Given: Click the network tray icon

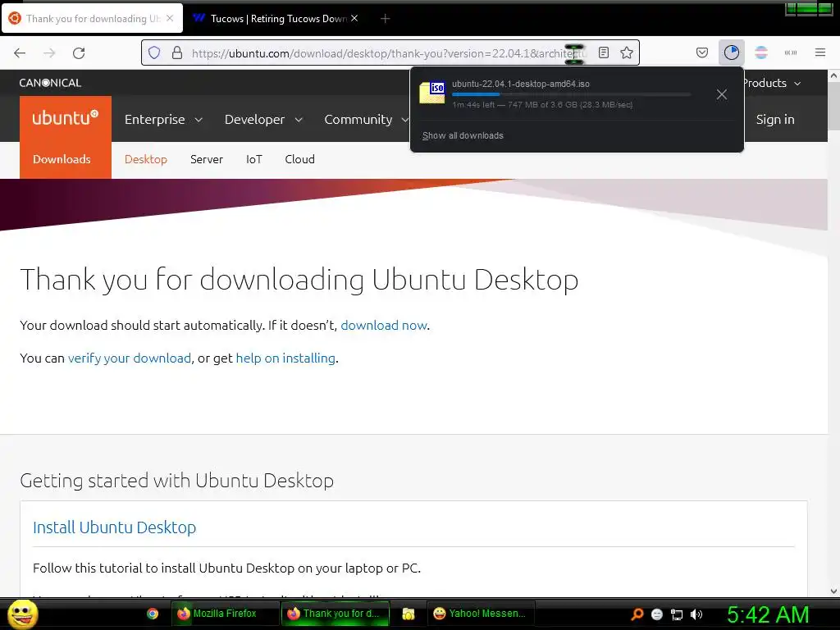Looking at the screenshot, I should (x=677, y=614).
